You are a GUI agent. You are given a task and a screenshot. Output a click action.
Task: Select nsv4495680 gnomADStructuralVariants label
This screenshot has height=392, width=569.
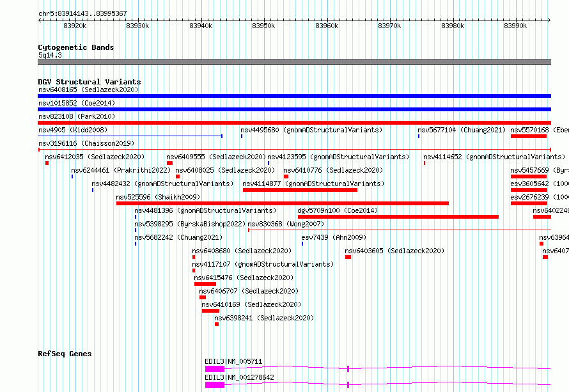[x=311, y=130]
